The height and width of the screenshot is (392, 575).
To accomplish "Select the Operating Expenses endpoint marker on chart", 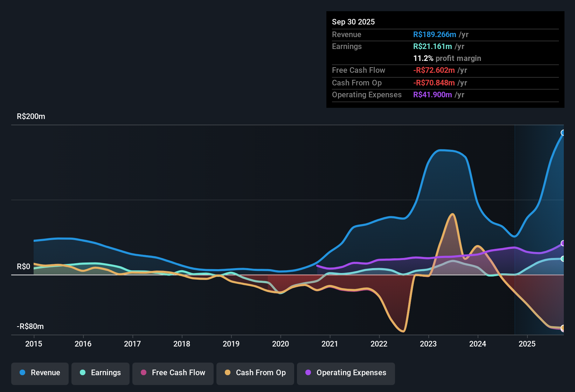I will [x=563, y=244].
